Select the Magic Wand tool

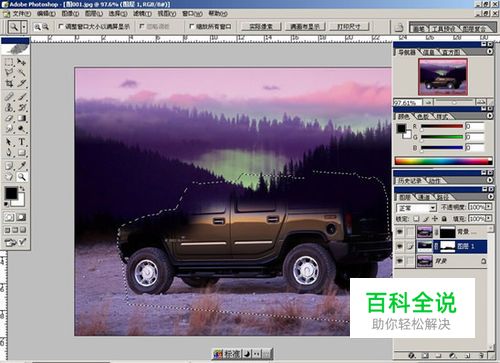click(x=22, y=72)
